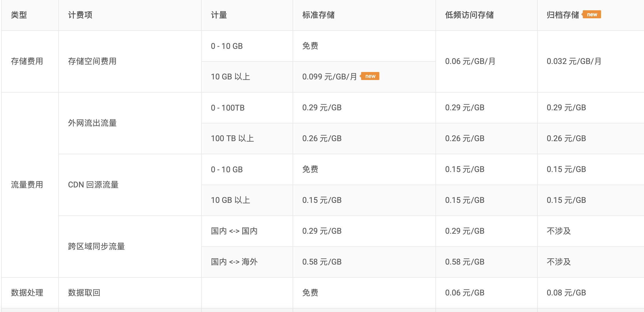Click the new badge next to 0.099 元/GB/月

point(370,76)
